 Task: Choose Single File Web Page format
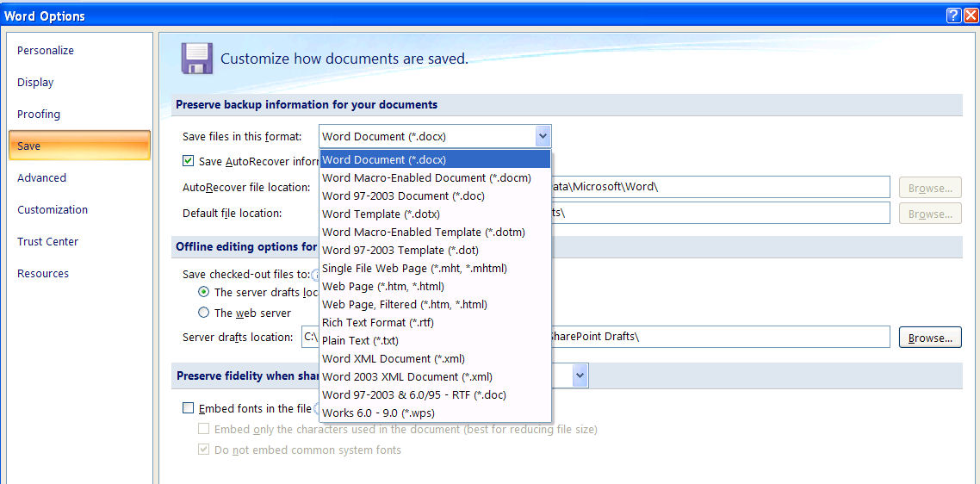coord(414,269)
